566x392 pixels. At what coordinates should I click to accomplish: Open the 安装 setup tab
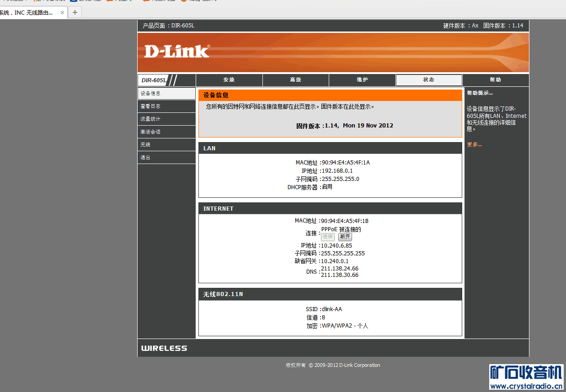click(x=229, y=80)
